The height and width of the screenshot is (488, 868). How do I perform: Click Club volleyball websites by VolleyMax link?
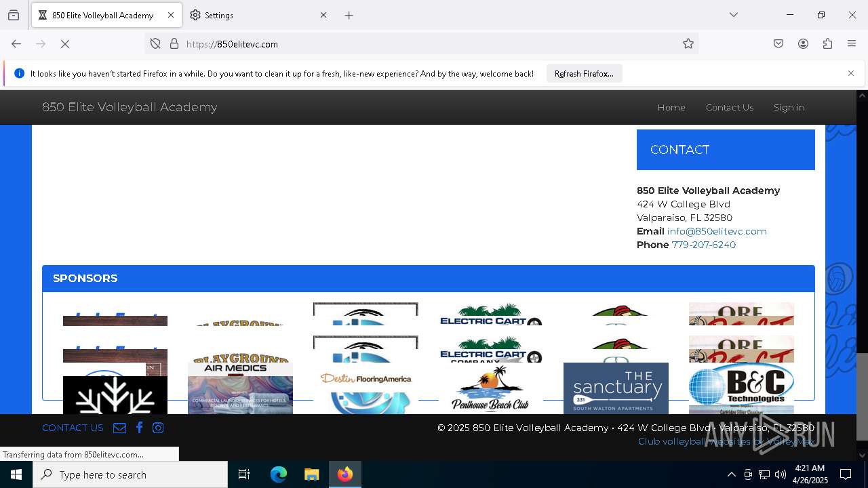click(726, 441)
